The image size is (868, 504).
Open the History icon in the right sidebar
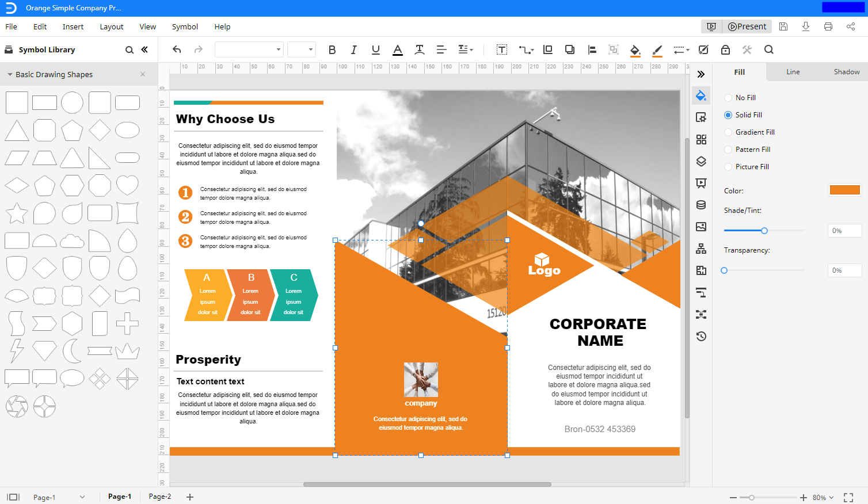[x=701, y=336]
